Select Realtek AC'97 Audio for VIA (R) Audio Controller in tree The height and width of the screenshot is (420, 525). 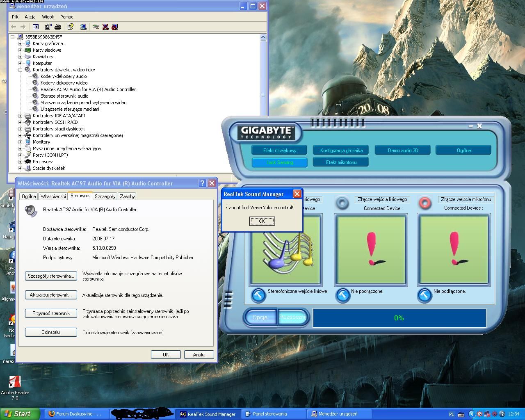(x=88, y=89)
